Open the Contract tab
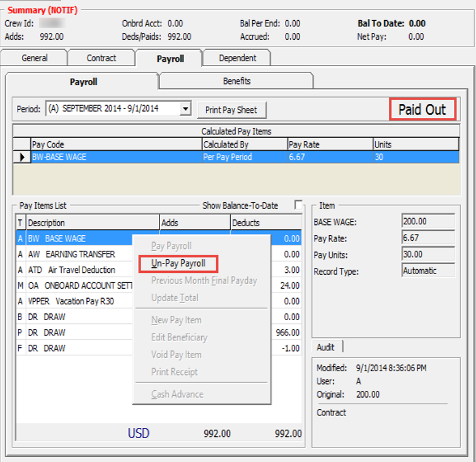Viewport: 476px width, 462px height. click(102, 58)
